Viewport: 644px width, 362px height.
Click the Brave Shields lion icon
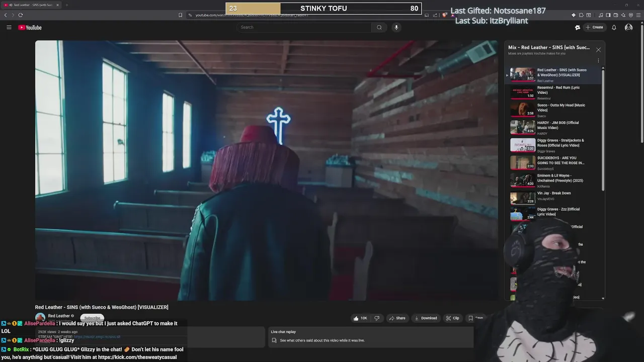(x=445, y=15)
